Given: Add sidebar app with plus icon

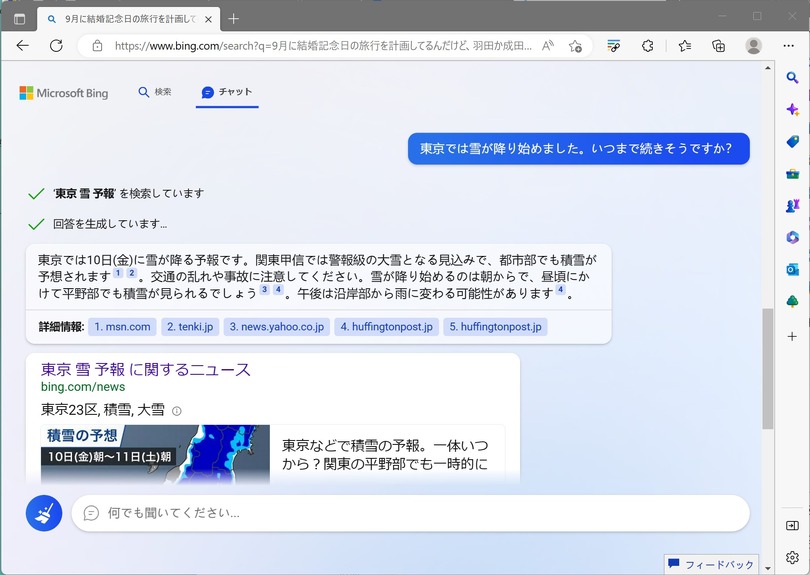Looking at the screenshot, I should 792,337.
